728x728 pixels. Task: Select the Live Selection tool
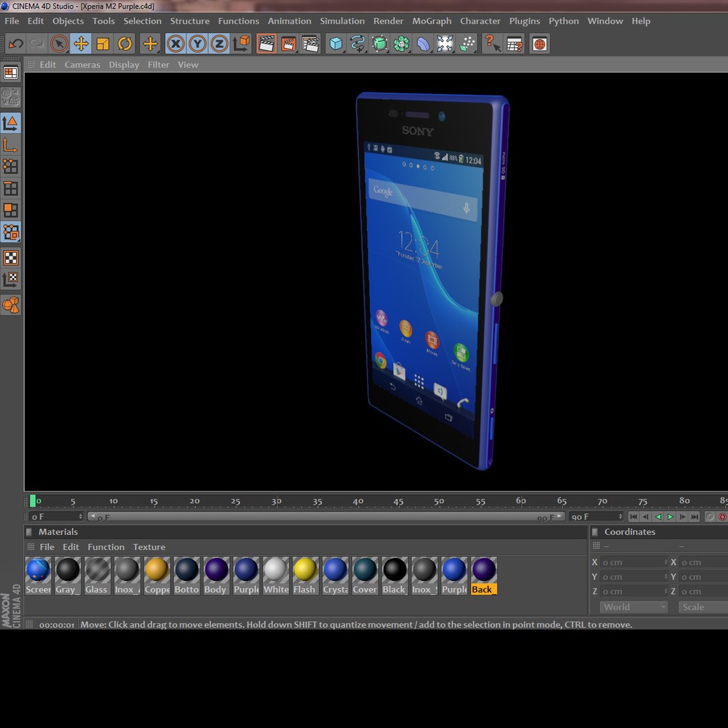click(59, 44)
